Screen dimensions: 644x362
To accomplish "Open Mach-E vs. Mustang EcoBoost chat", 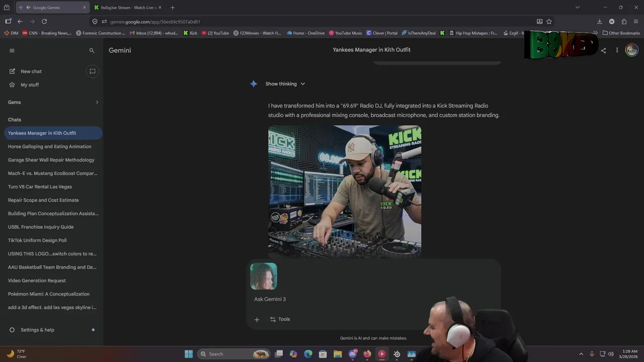I will click(x=53, y=173).
